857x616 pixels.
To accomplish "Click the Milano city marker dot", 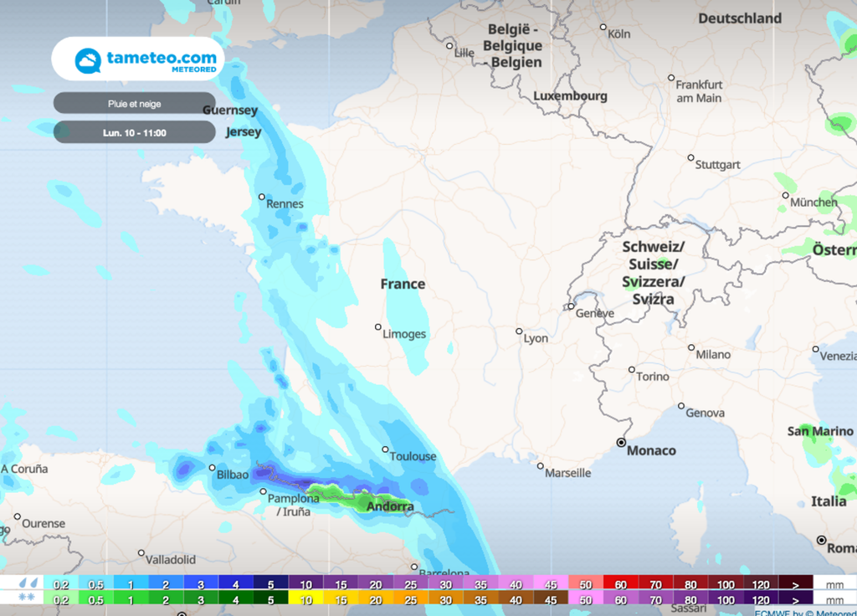I will tap(690, 347).
